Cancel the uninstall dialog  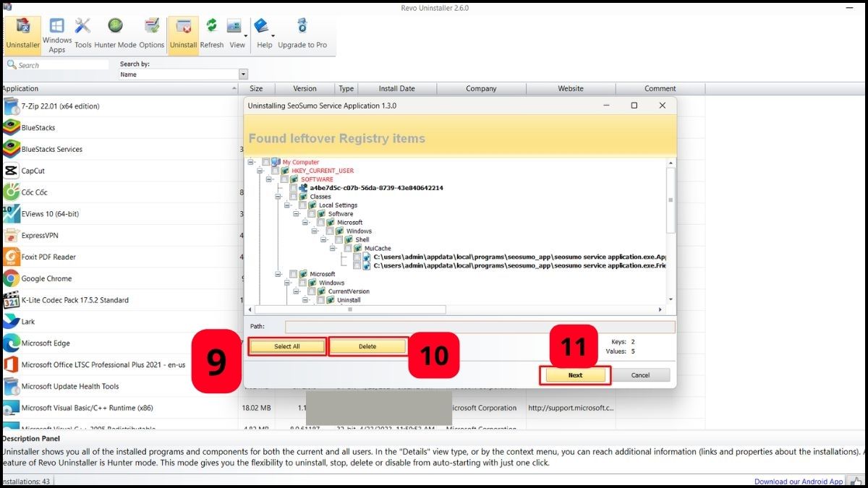640,375
